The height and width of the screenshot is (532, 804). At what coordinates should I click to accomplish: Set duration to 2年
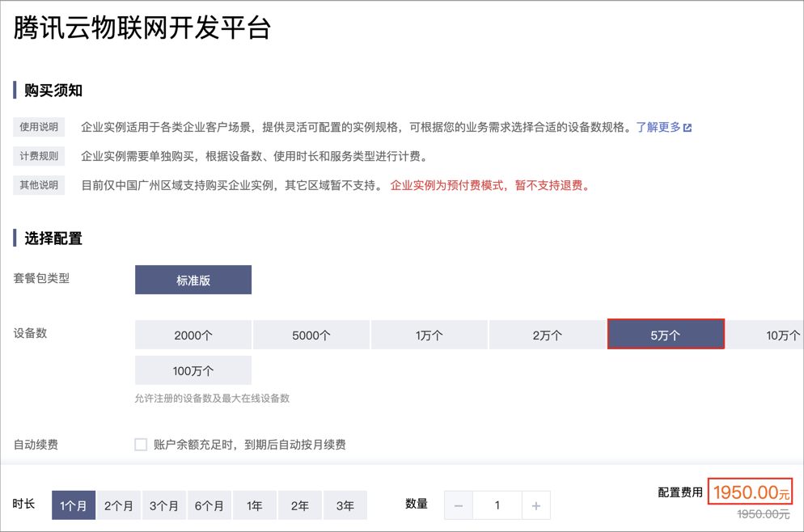tap(300, 505)
